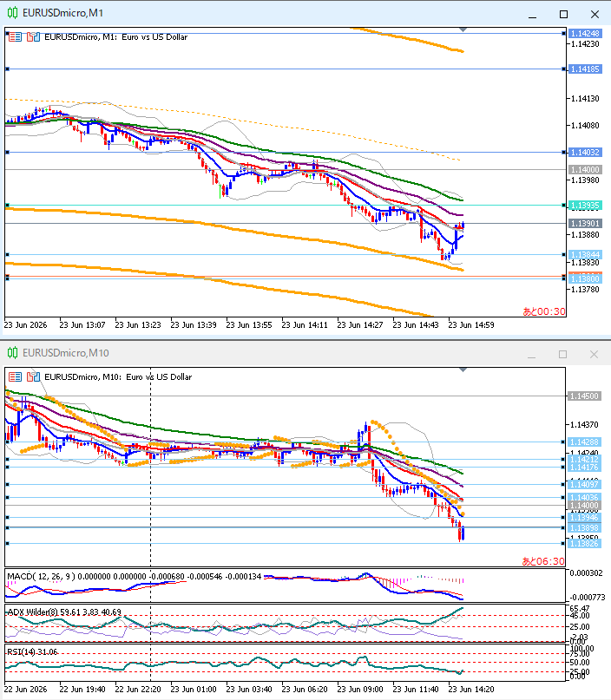Click the '23 Jun 14:59' time label on M1 axis
611x700 pixels.
tap(470, 325)
